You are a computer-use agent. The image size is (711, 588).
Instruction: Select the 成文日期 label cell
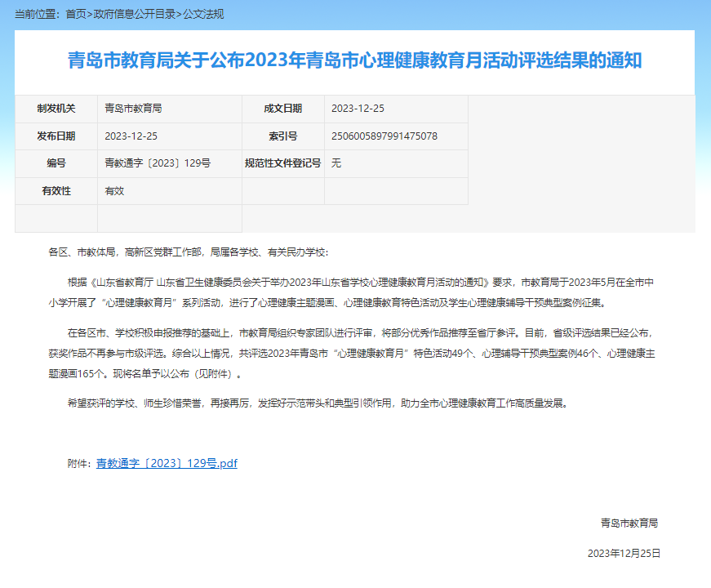(282, 109)
